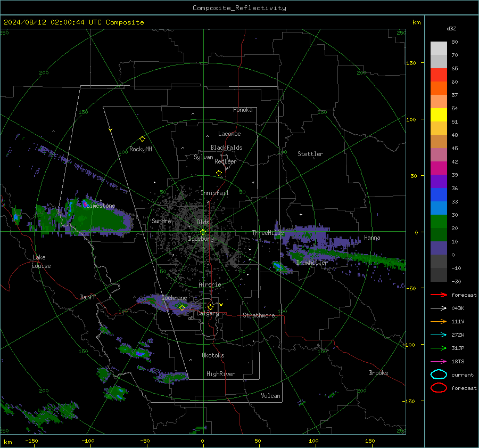Click the km unit label at top right
Image resolution: width=479 pixels, height=448 pixels.
click(x=416, y=22)
